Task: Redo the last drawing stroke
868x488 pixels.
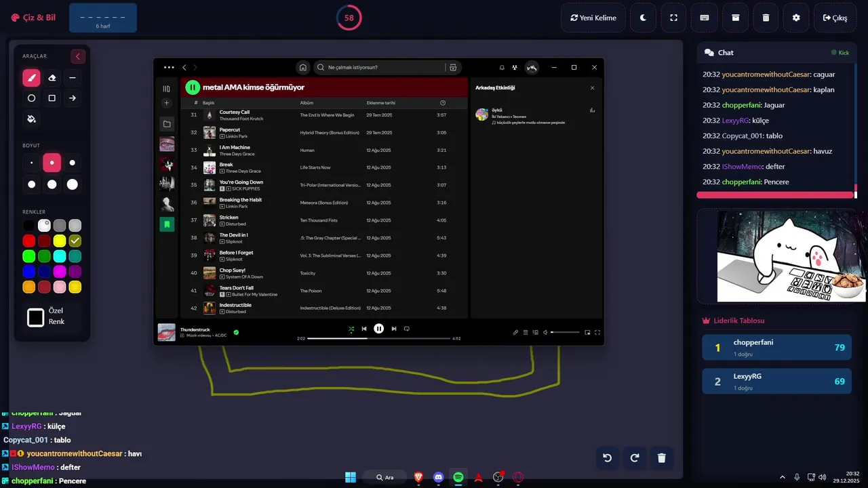Action: 635,457
